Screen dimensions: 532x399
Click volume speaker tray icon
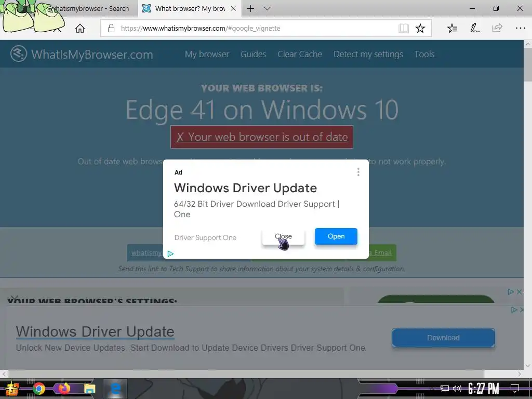[457, 389]
